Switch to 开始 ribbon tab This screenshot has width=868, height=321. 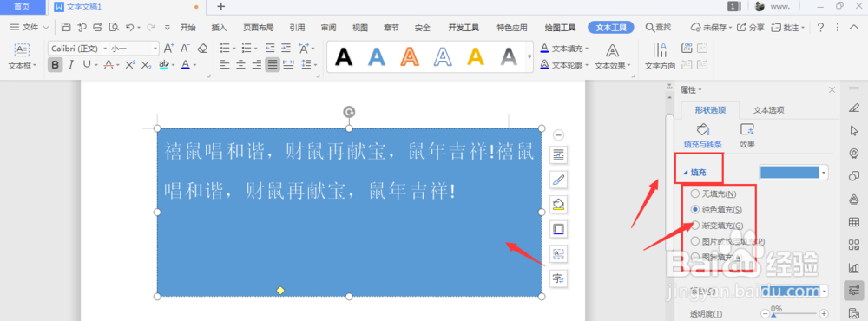tap(188, 27)
